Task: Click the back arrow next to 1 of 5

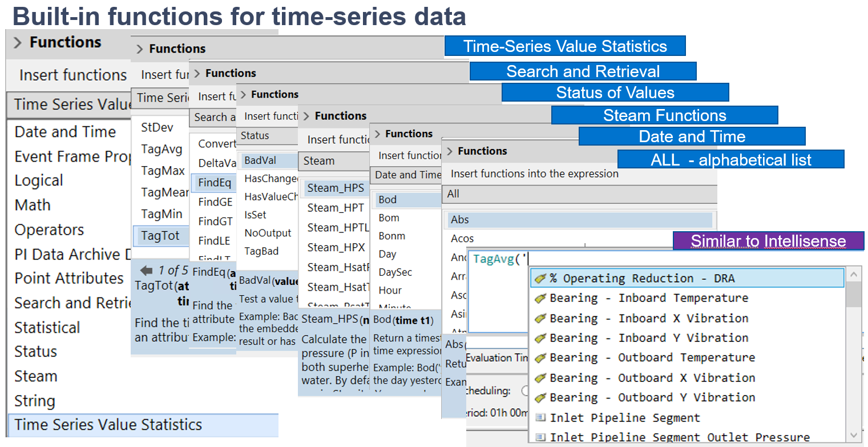Action: 147,271
